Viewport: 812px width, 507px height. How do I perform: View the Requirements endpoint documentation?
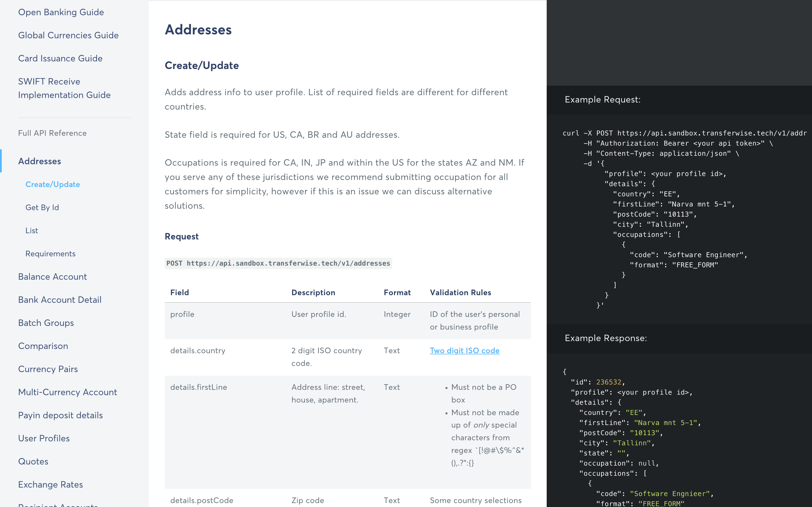[x=50, y=253]
